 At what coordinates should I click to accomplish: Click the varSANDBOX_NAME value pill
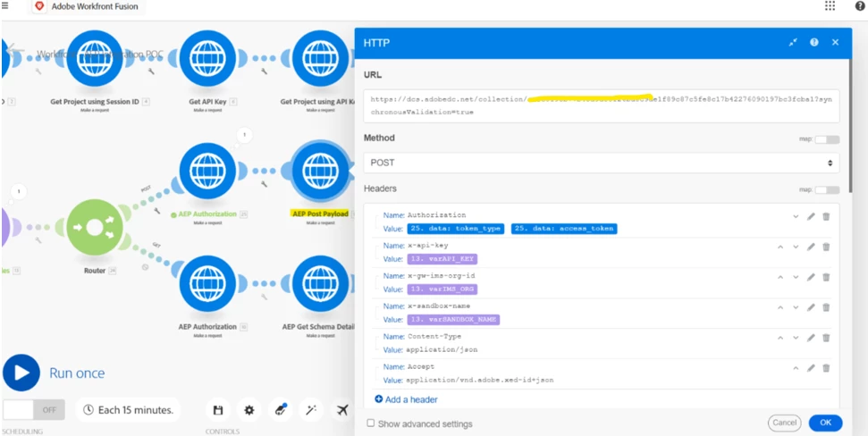tap(453, 320)
